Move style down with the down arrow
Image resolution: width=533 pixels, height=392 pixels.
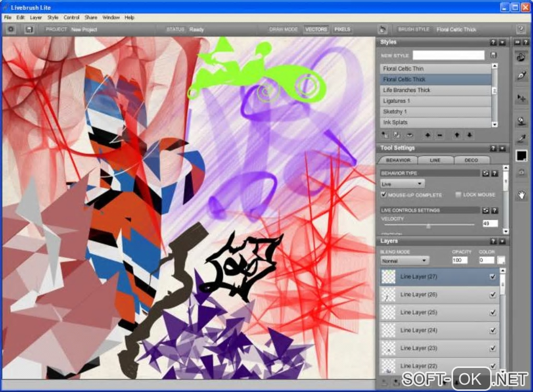point(469,135)
